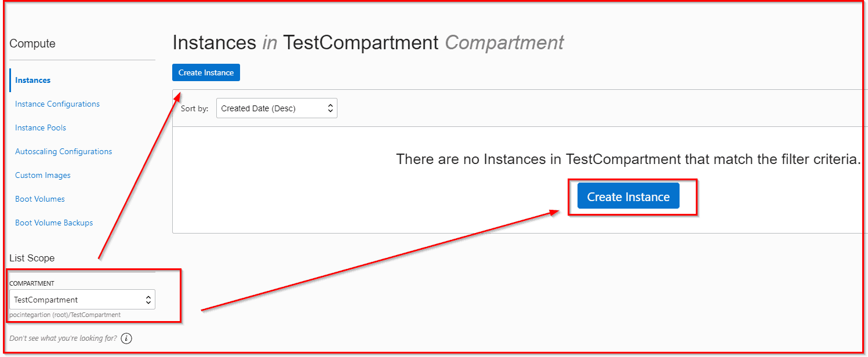Click the top Create Instance button

coord(206,72)
